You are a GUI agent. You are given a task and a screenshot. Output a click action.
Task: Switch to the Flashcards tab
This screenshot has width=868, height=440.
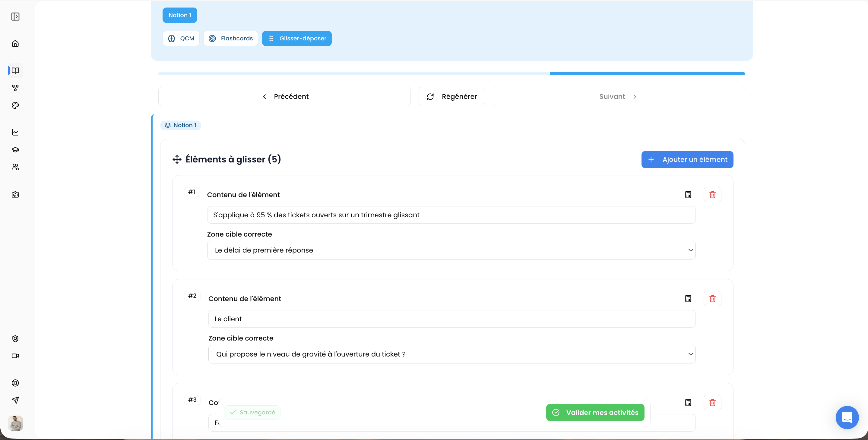point(230,38)
